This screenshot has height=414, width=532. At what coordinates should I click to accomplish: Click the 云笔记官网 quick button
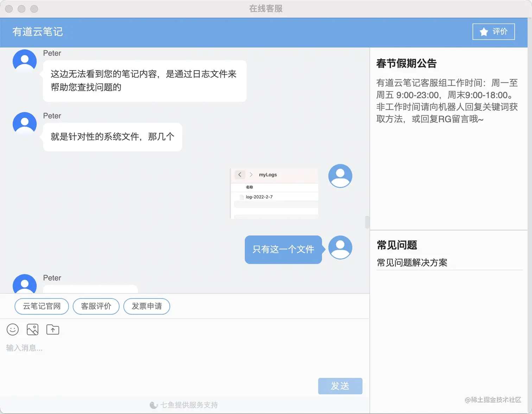click(x=42, y=306)
